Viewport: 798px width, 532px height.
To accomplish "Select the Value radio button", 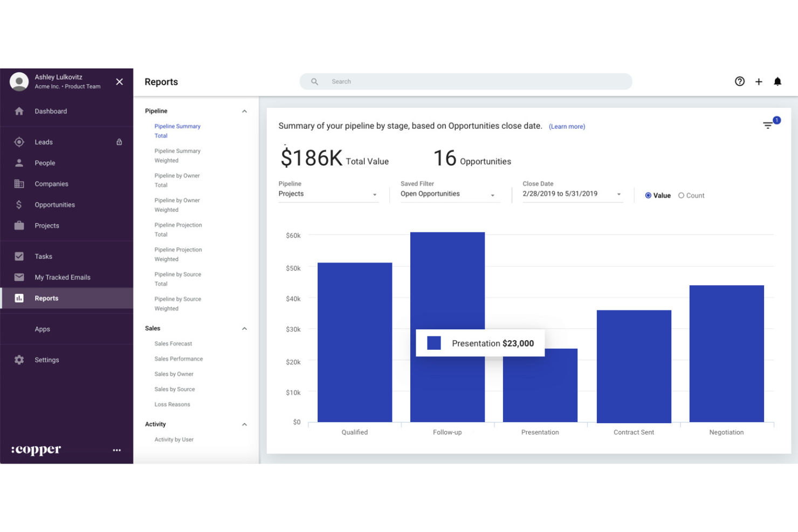I will coord(648,195).
